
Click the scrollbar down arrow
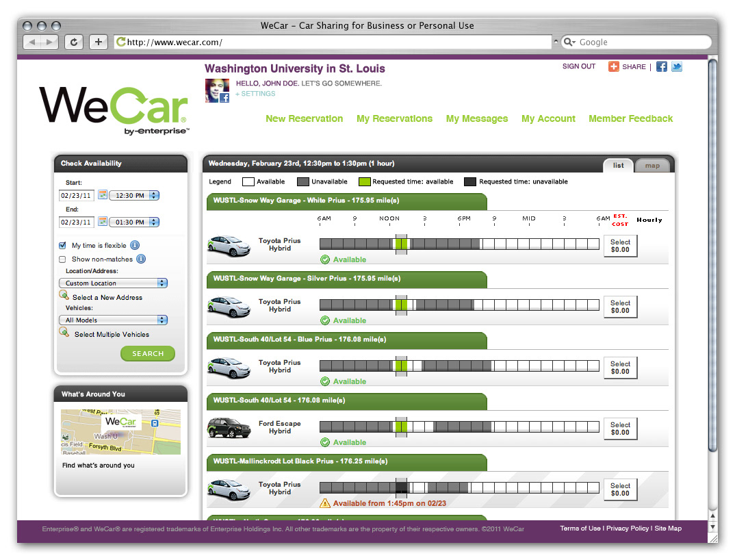pos(712,526)
